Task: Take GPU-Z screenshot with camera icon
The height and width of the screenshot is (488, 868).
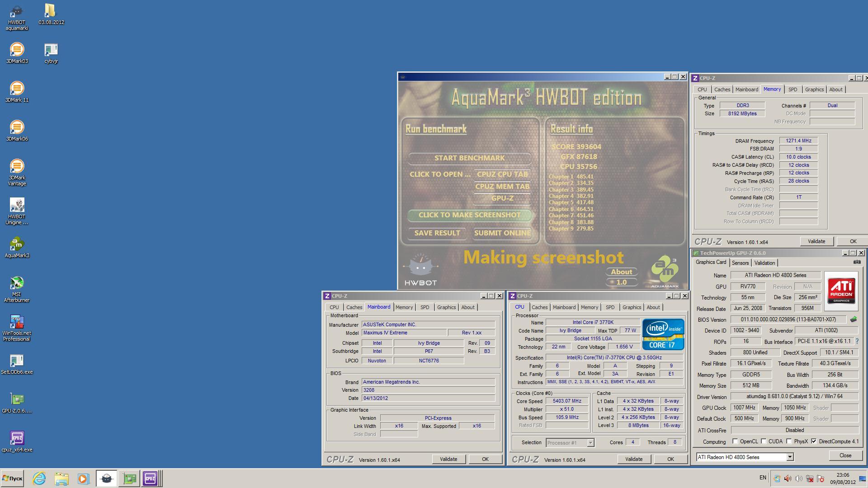Action: (857, 262)
